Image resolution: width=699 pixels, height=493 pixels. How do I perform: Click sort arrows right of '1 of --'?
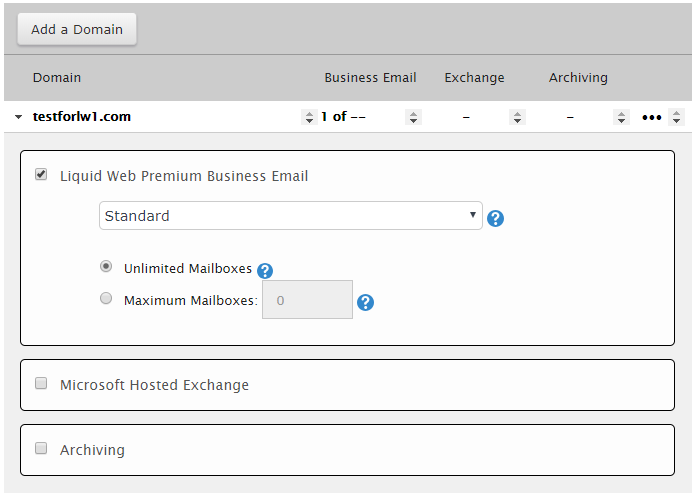click(x=413, y=117)
